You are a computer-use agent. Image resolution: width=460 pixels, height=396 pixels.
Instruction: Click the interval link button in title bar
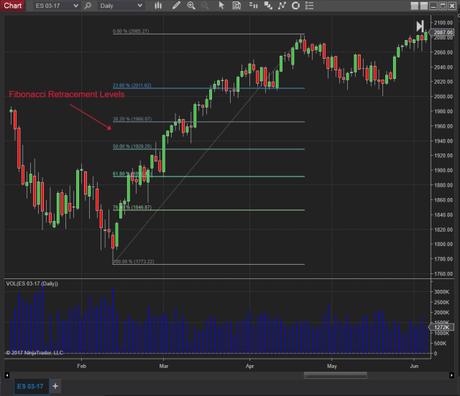pyautogui.click(x=424, y=6)
